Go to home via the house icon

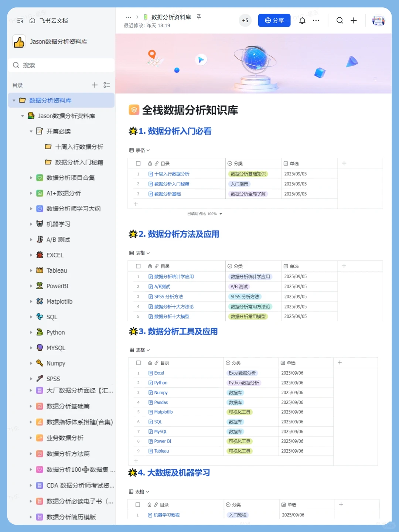point(32,21)
